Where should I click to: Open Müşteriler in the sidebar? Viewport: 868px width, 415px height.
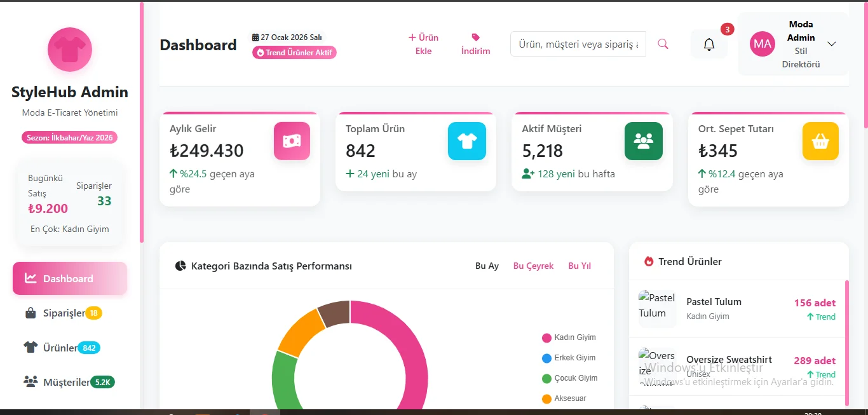[66, 382]
